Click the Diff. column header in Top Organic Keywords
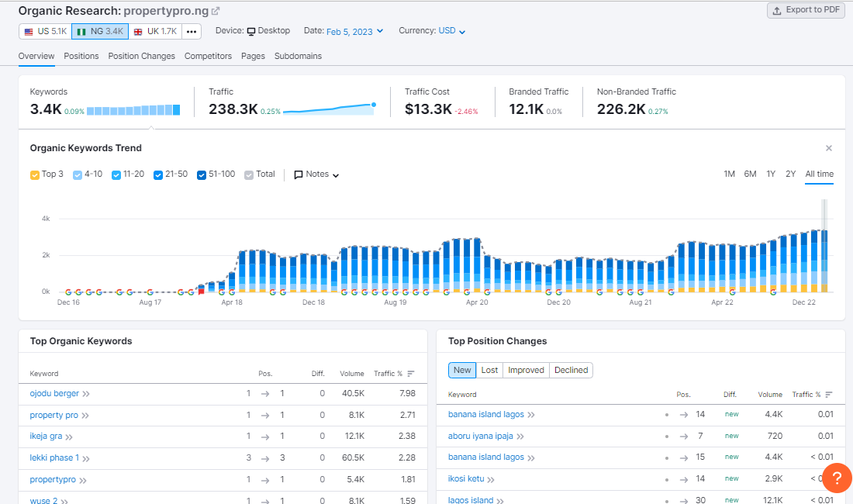 (x=318, y=374)
